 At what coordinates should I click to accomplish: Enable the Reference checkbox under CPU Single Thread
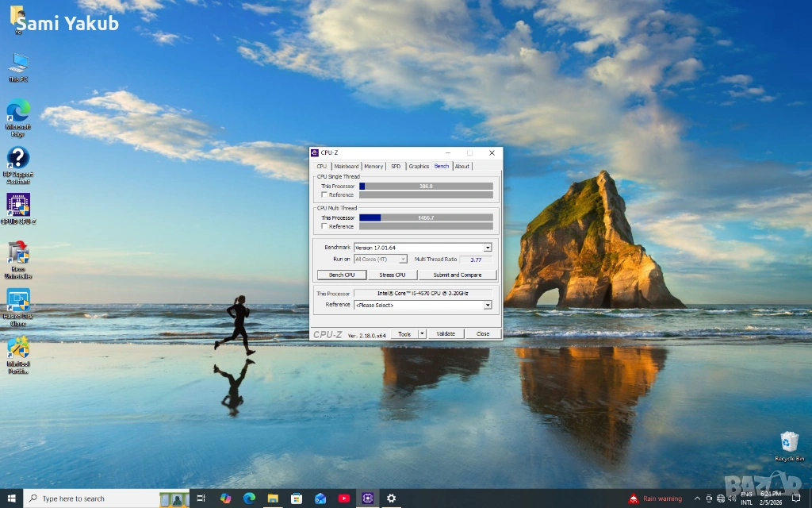(324, 194)
